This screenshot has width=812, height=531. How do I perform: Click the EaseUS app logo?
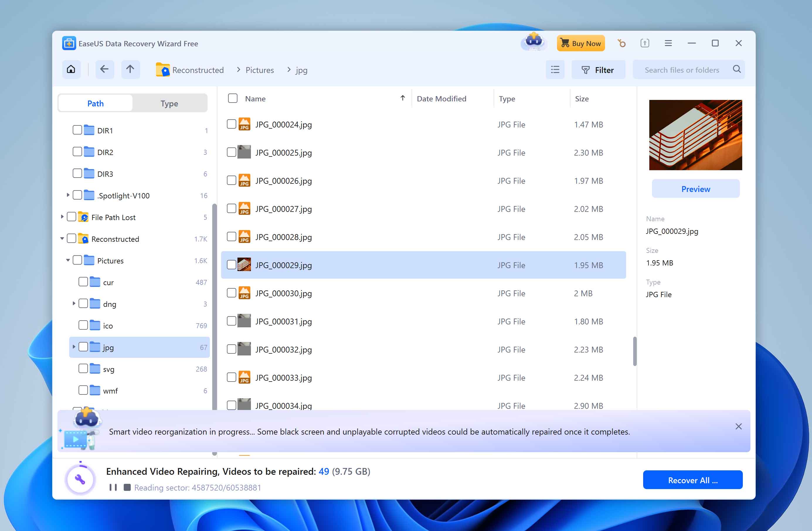pyautogui.click(x=69, y=43)
